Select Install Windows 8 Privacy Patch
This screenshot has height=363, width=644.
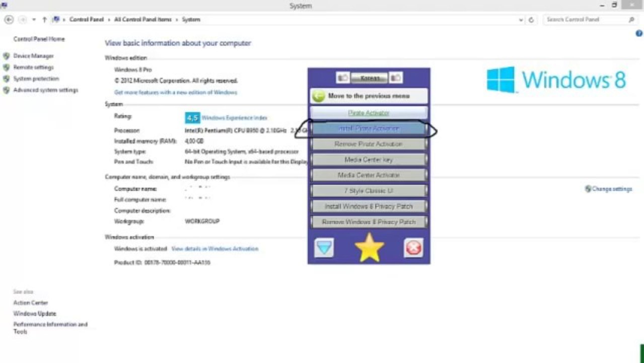coord(369,207)
